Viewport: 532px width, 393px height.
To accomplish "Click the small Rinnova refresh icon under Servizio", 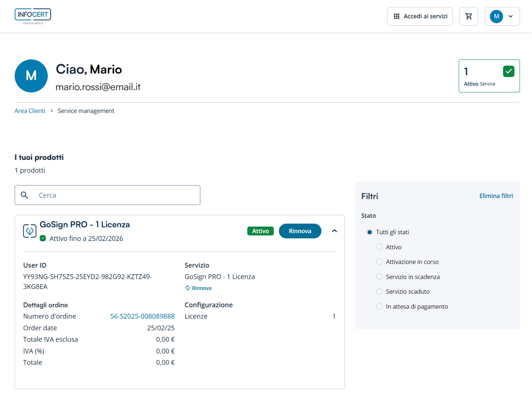I will [187, 288].
